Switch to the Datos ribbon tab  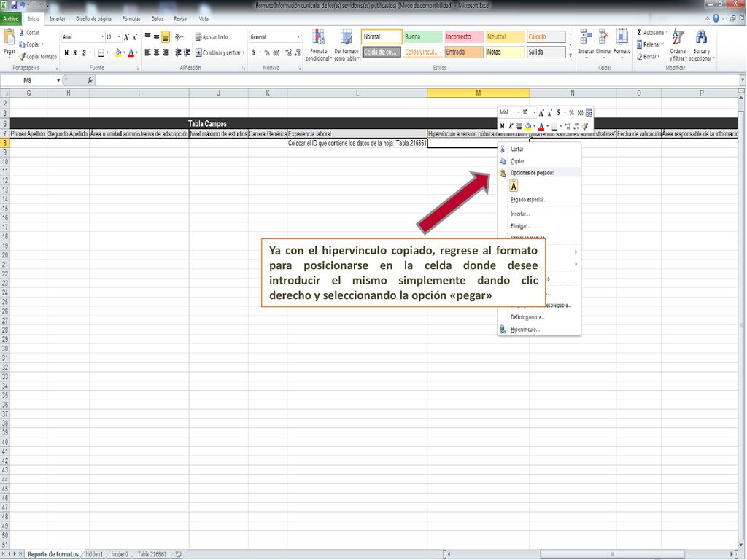pyautogui.click(x=158, y=19)
